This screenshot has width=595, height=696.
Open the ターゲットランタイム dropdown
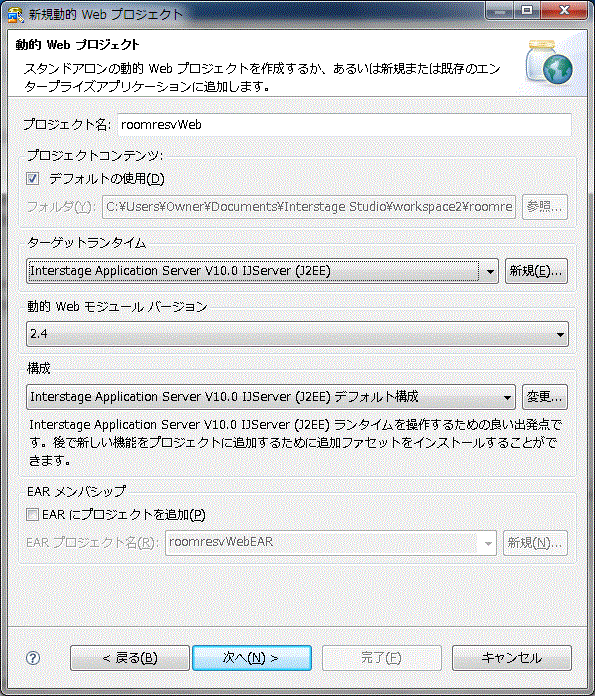tap(262, 271)
